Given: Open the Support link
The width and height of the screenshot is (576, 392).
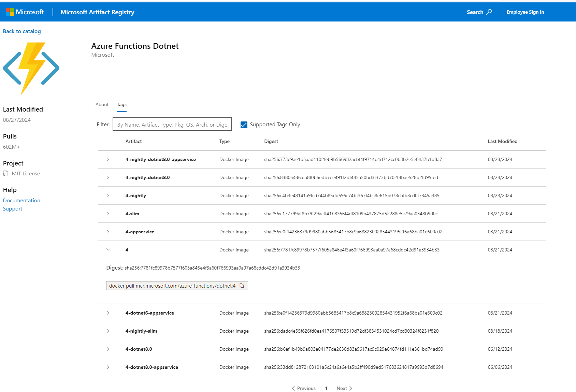Looking at the screenshot, I should click(x=13, y=208).
